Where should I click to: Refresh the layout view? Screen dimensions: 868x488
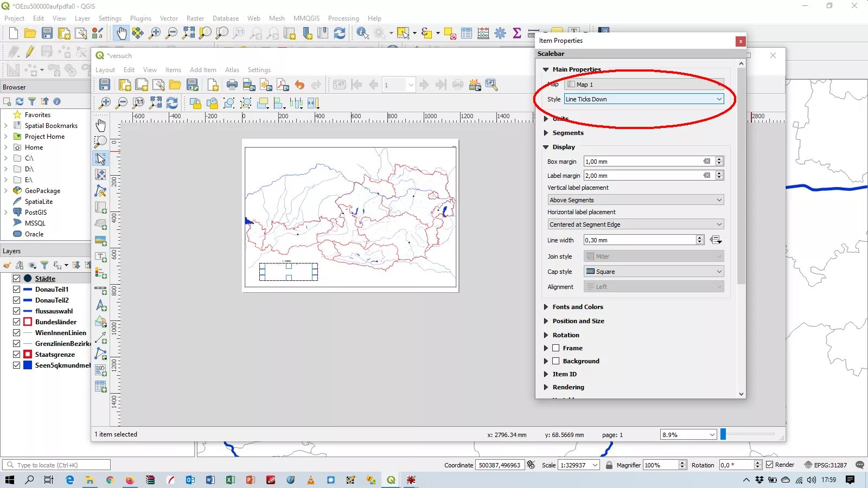172,103
